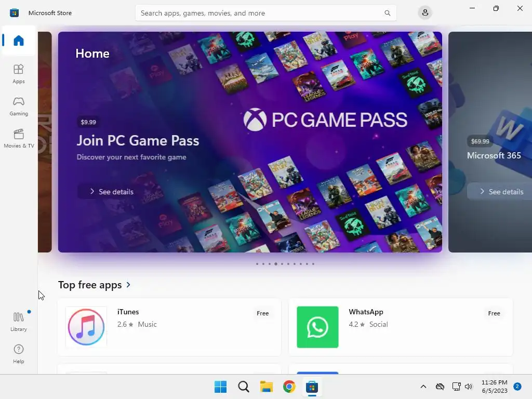Click Microsoft Store taskbar icon
Screen dimensions: 532x399
(x=312, y=387)
